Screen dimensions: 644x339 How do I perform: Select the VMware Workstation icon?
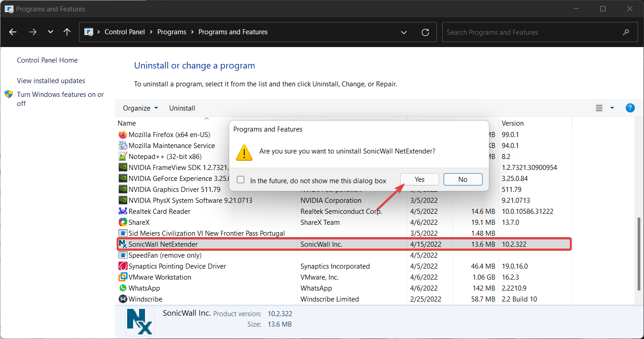point(123,277)
